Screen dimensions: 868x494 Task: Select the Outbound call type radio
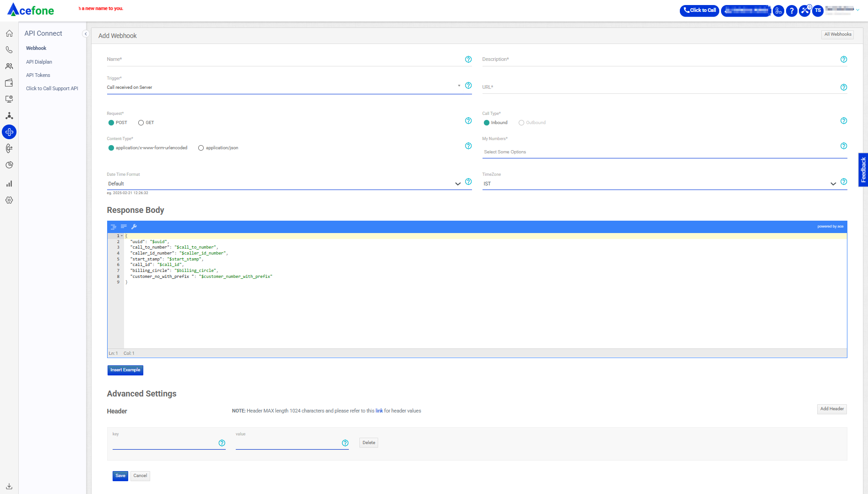coord(521,123)
